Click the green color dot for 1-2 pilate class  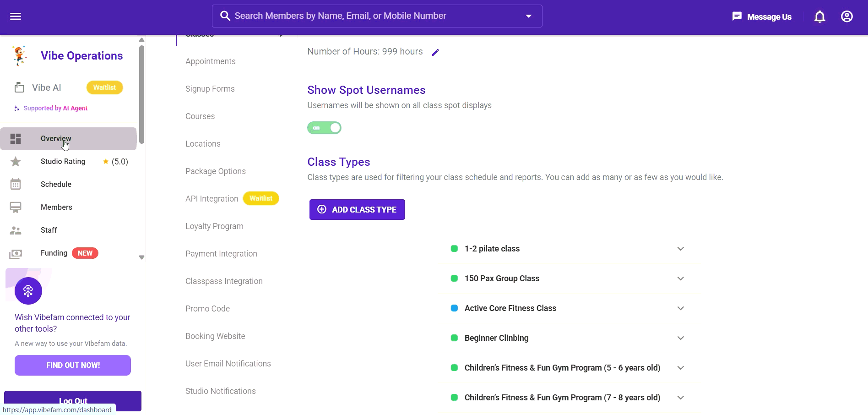pos(454,249)
